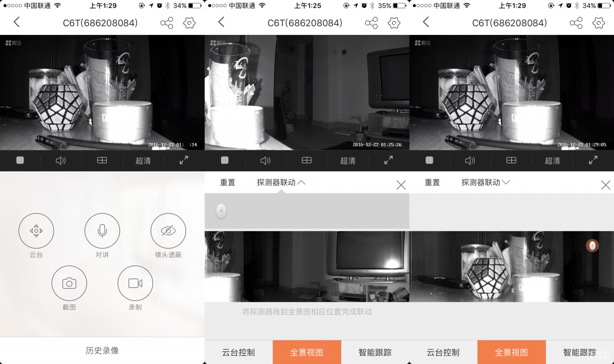Tap the 重置 reset button
The image size is (614, 364).
227,183
